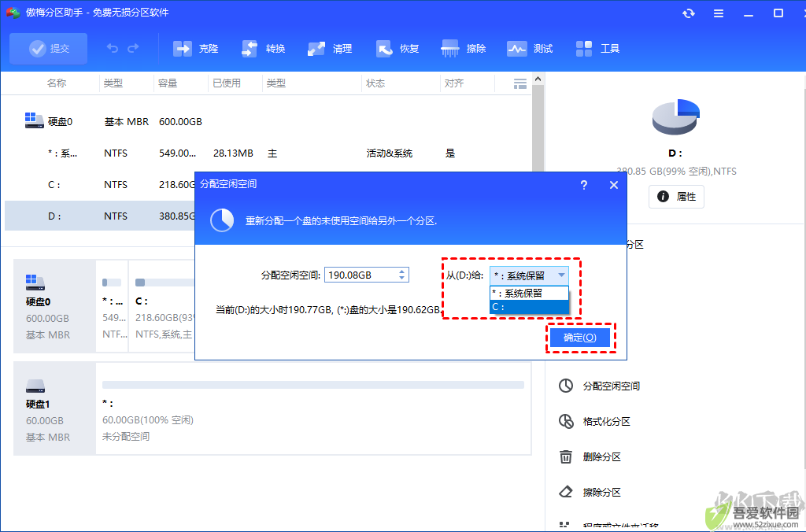The width and height of the screenshot is (806, 532).
Task: Click 擦除分区 in side panel
Action: click(x=590, y=493)
